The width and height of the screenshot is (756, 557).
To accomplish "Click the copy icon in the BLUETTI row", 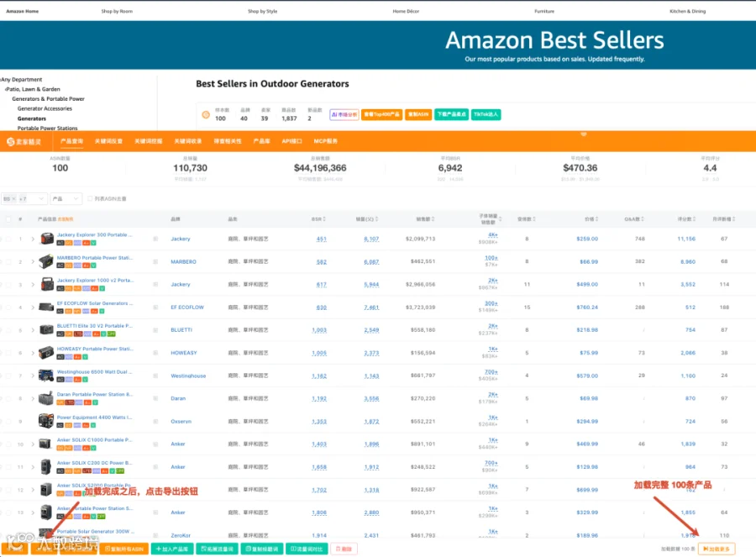I will [x=155, y=330].
